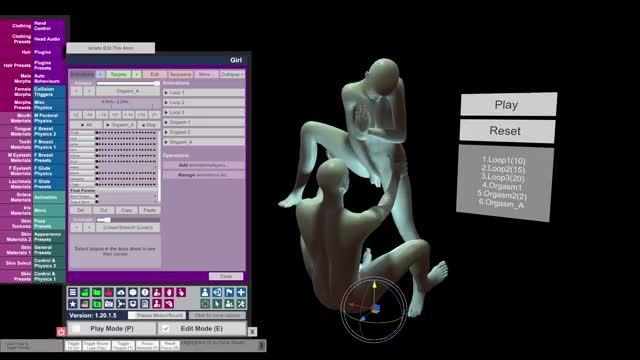The image size is (640, 360).
Task: Open the hamburger main menu icon
Action: pyautogui.click(x=73, y=292)
